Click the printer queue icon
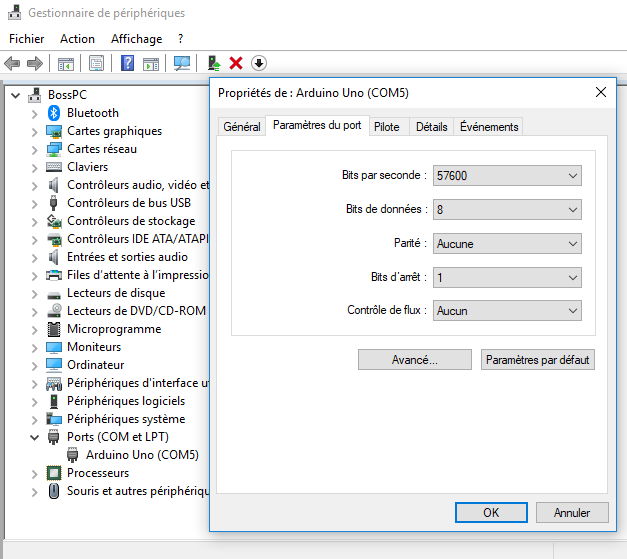The width and height of the screenshot is (627, 559). 54,275
